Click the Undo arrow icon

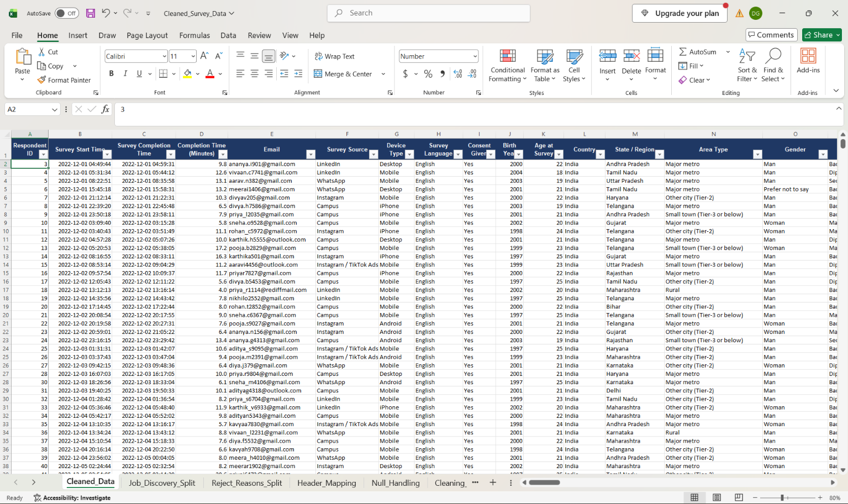(x=106, y=13)
